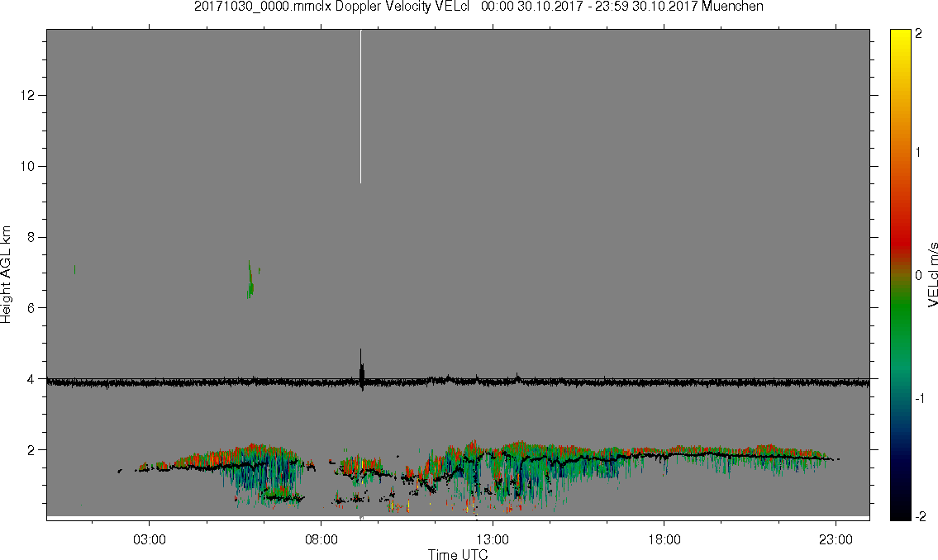
Task: Click the colorbar '-2' tick label
Action: click(920, 516)
